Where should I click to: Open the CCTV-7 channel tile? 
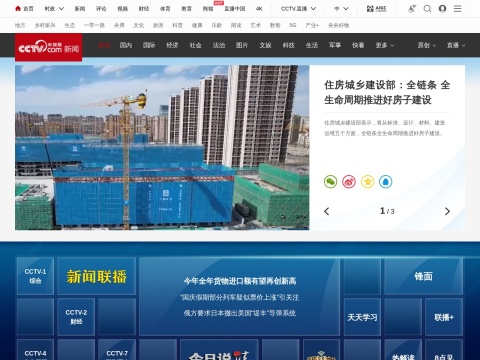tap(117, 350)
